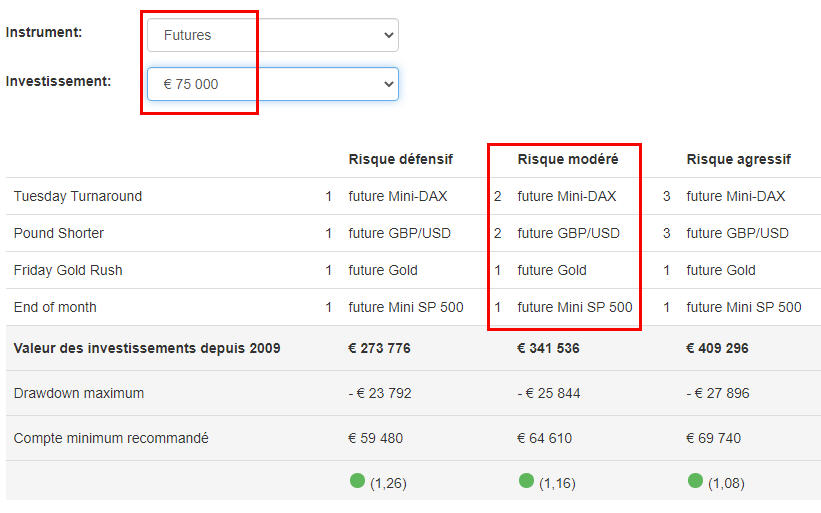Select the Risque défensif column header
821x513 pixels.
click(401, 159)
